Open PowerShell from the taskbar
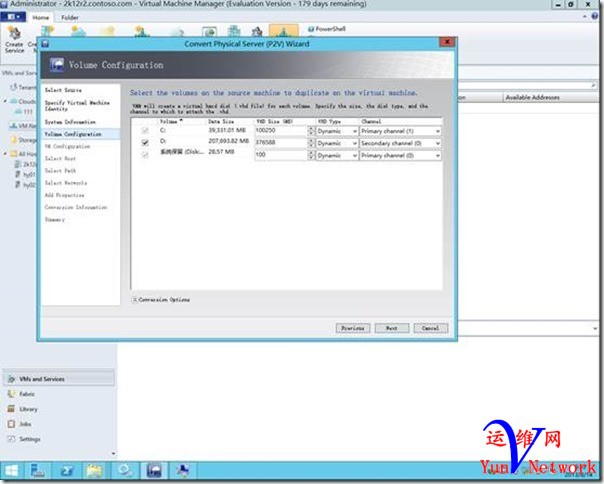 tap(66, 471)
